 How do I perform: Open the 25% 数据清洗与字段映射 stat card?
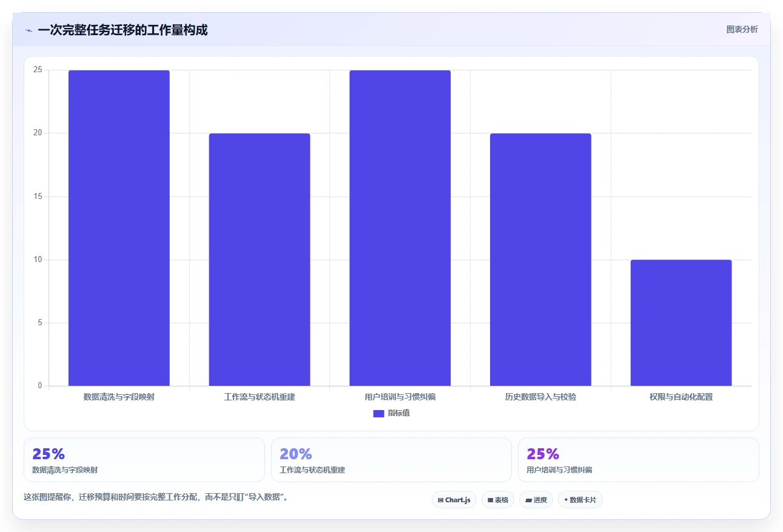[144, 460]
